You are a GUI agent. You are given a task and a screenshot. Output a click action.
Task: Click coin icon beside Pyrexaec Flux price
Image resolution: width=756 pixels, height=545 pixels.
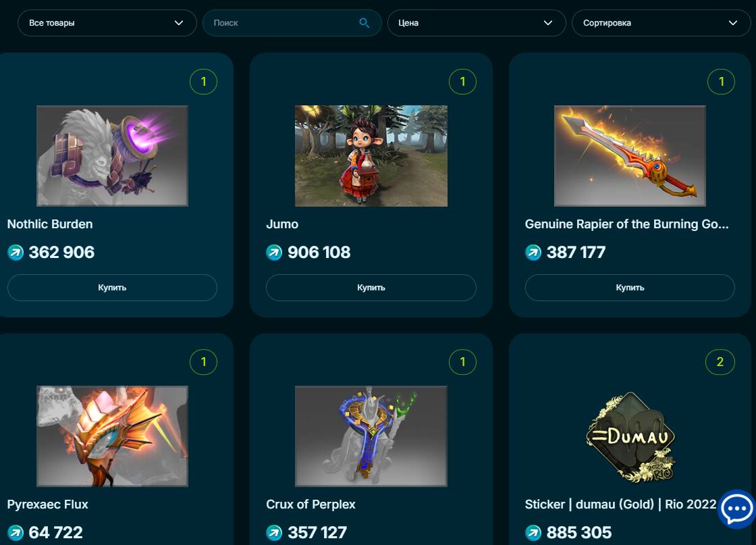pos(16,532)
